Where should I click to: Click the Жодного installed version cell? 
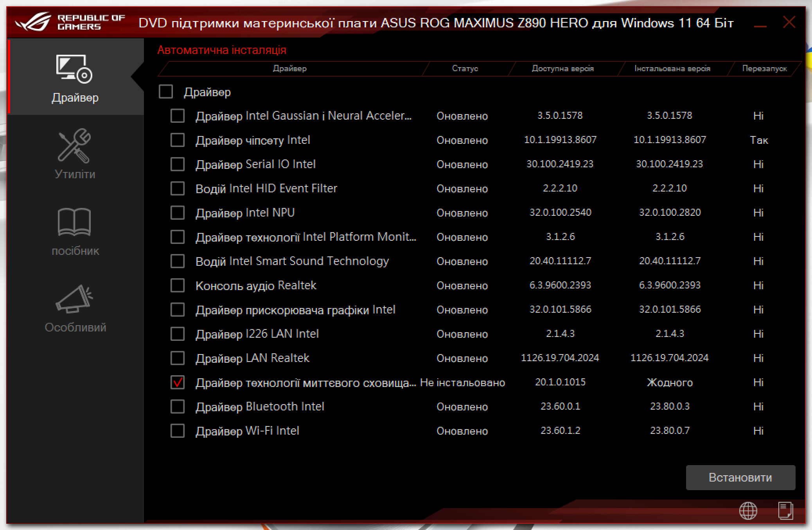pyautogui.click(x=670, y=382)
